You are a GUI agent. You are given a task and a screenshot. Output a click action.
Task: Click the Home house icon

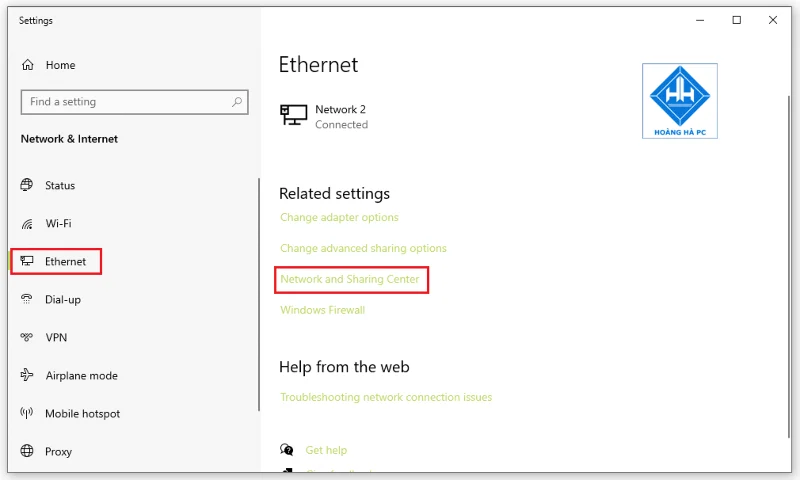tap(28, 65)
